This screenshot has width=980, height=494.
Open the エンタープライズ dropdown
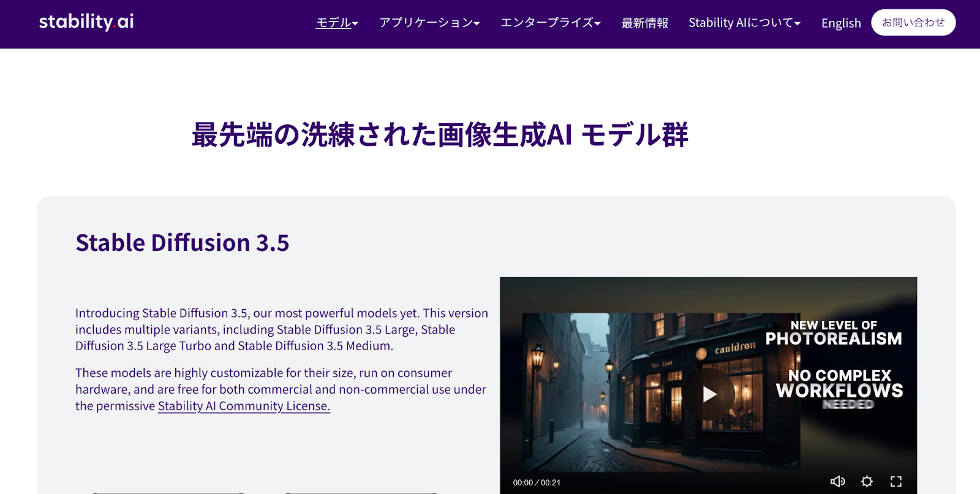(551, 23)
